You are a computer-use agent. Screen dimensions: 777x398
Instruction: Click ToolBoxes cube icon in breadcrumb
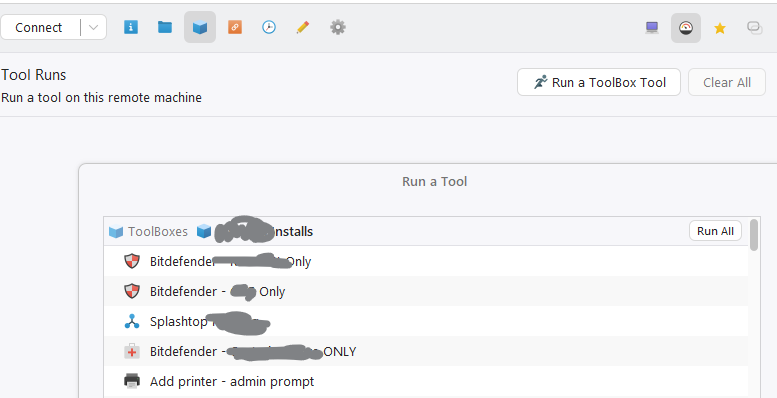(x=116, y=231)
